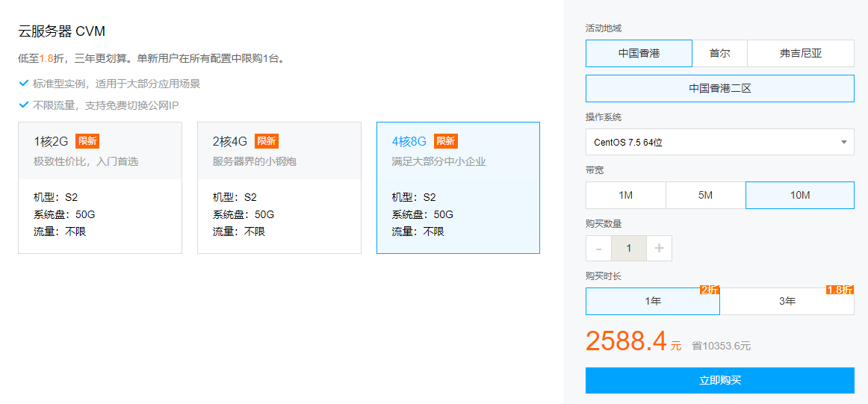Click the 省10353.6元 savings text

[721, 346]
